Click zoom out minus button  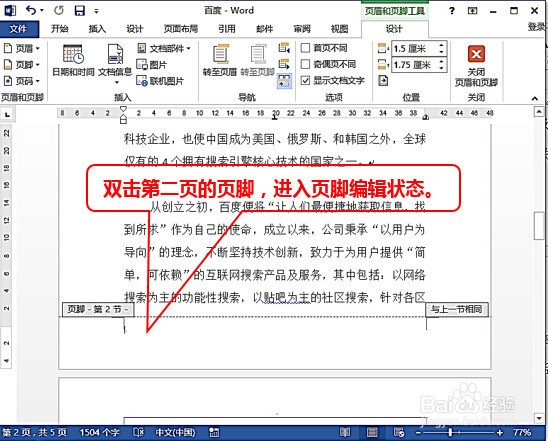(x=418, y=433)
